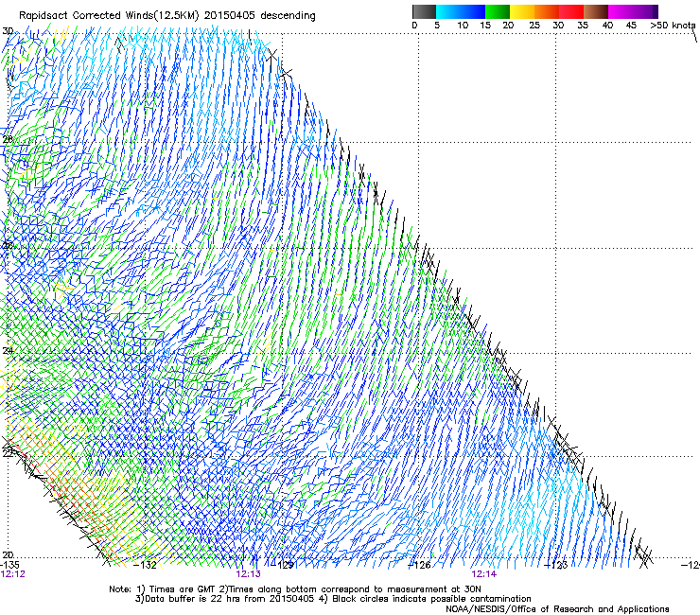Click the gray 0-5 knots color swatch

pos(424,11)
